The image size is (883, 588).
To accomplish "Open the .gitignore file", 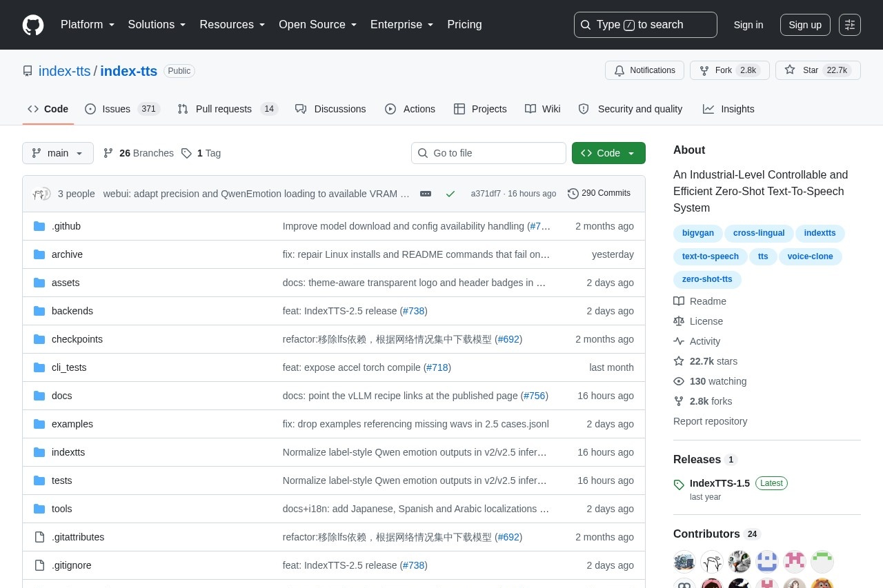I will (x=72, y=565).
